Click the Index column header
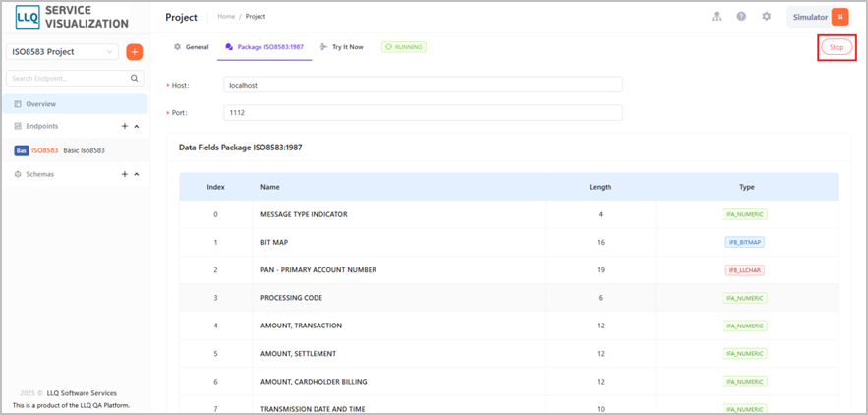The width and height of the screenshot is (868, 415). tap(215, 187)
